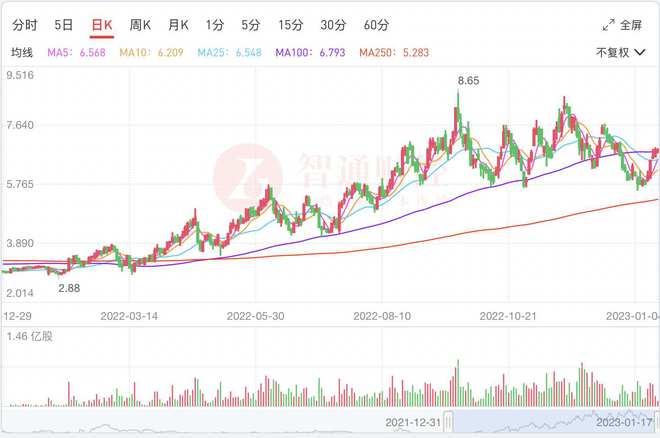Click the 2022-08-10 date axis label
This screenshot has width=660, height=438.
pyautogui.click(x=382, y=316)
